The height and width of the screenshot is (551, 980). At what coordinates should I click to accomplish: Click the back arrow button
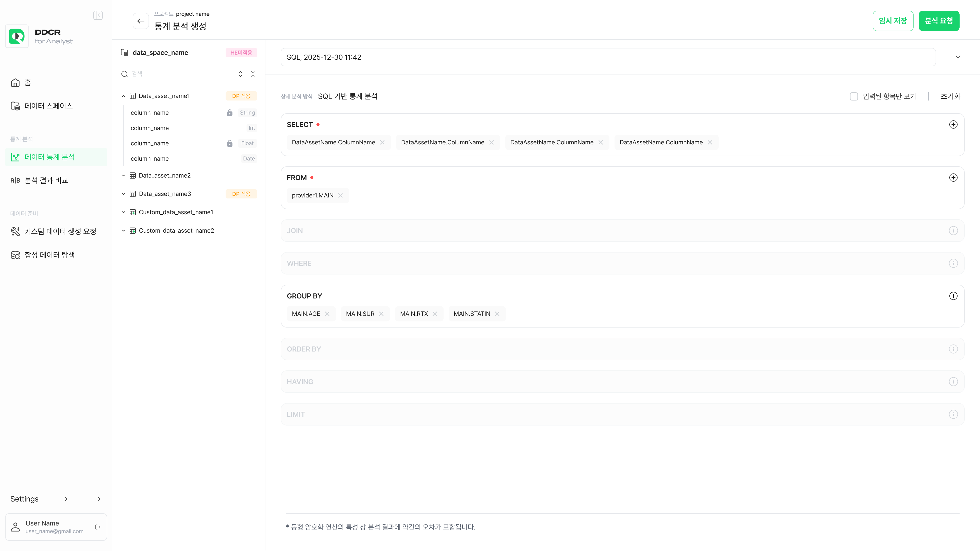tap(141, 21)
